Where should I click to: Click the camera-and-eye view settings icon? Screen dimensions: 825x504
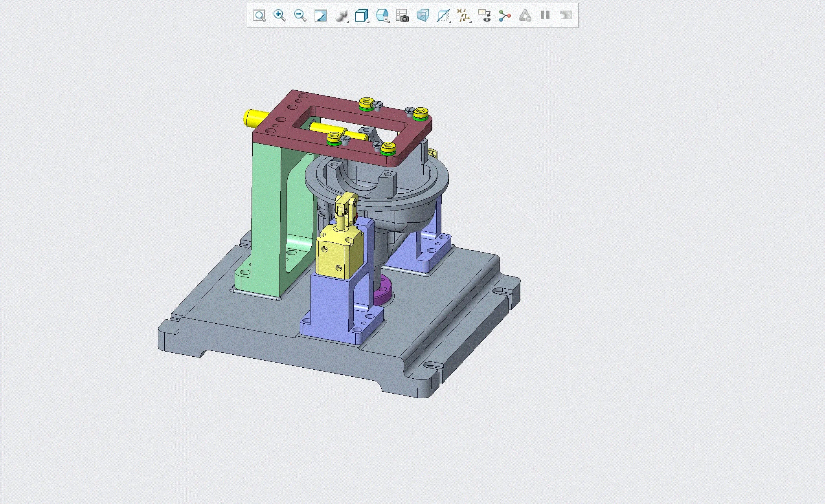pyautogui.click(x=485, y=16)
